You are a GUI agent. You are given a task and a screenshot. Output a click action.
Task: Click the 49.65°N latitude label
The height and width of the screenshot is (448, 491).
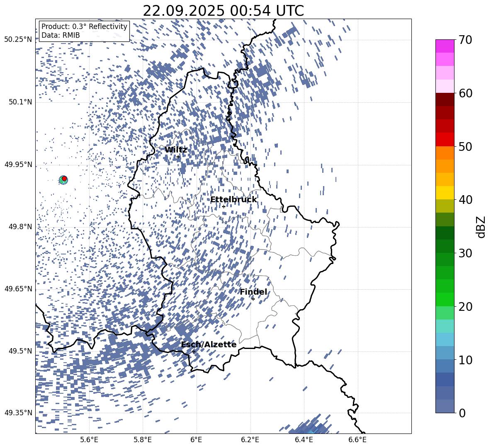[18, 289]
